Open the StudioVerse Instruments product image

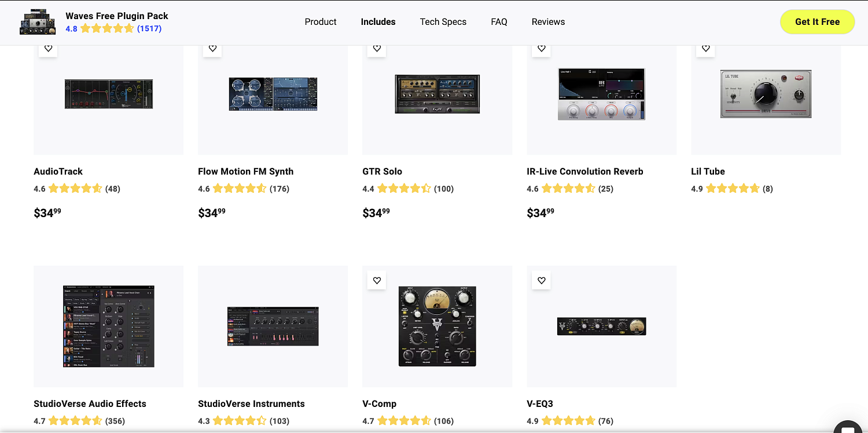(273, 326)
